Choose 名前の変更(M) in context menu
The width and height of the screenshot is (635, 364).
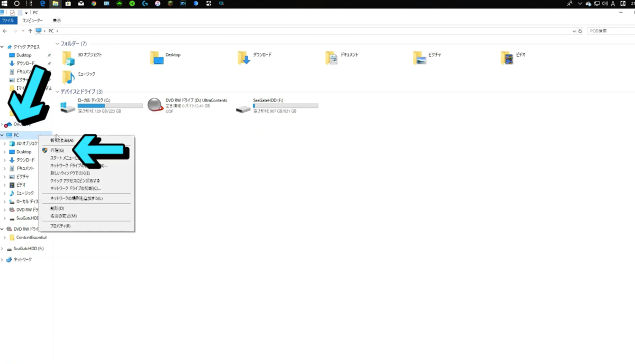point(87,216)
